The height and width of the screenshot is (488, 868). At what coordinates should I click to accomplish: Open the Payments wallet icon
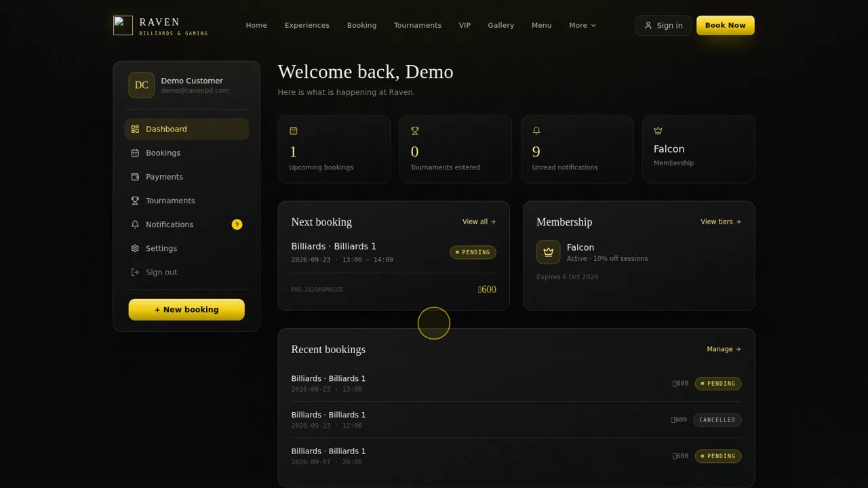(135, 177)
